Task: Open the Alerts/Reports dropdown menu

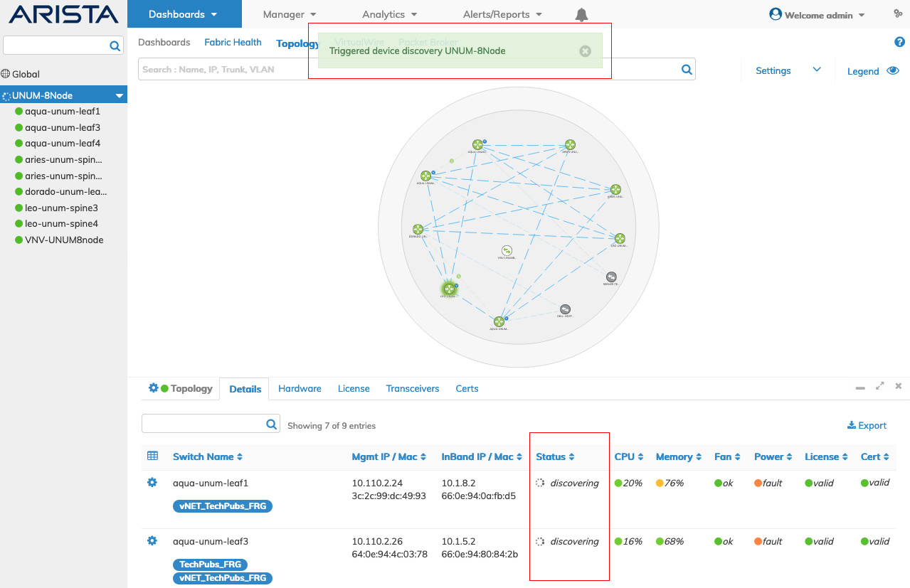Action: (502, 14)
